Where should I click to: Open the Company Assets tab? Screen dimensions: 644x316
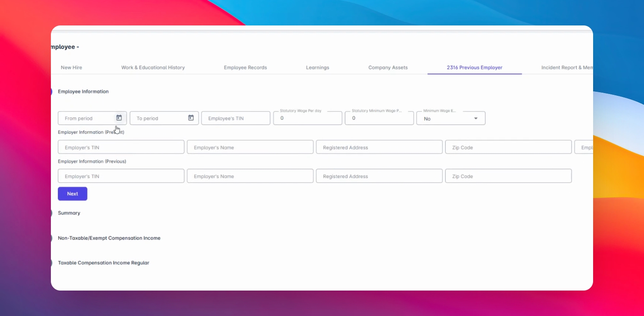pyautogui.click(x=388, y=68)
